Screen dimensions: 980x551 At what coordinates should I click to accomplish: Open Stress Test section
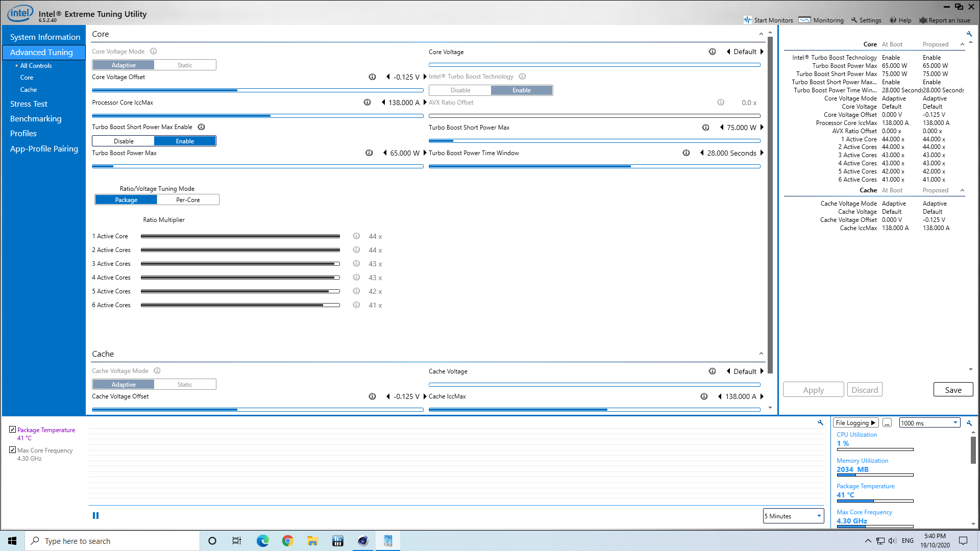click(x=29, y=104)
